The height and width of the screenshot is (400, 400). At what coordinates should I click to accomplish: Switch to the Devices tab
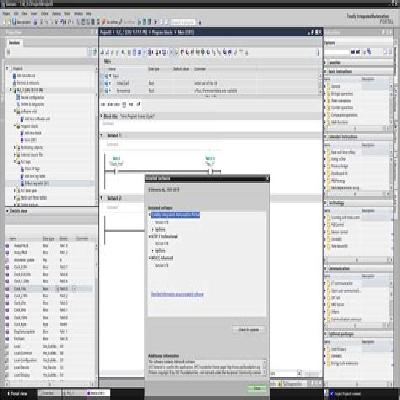pyautogui.click(x=14, y=43)
